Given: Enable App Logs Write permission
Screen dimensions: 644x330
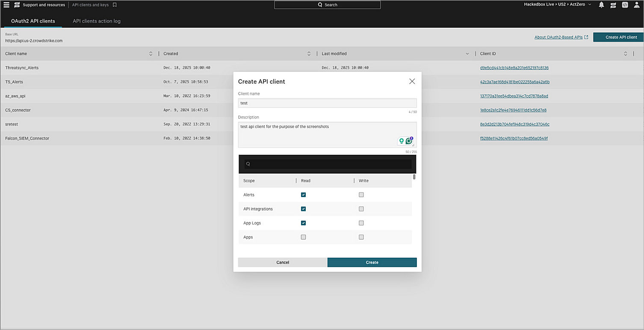Looking at the screenshot, I should [361, 223].
